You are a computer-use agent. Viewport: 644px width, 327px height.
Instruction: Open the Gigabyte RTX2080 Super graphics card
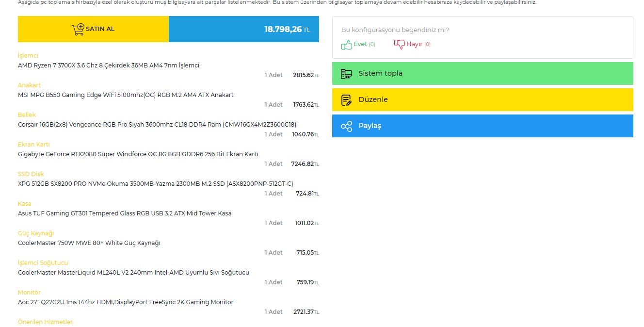pos(138,154)
